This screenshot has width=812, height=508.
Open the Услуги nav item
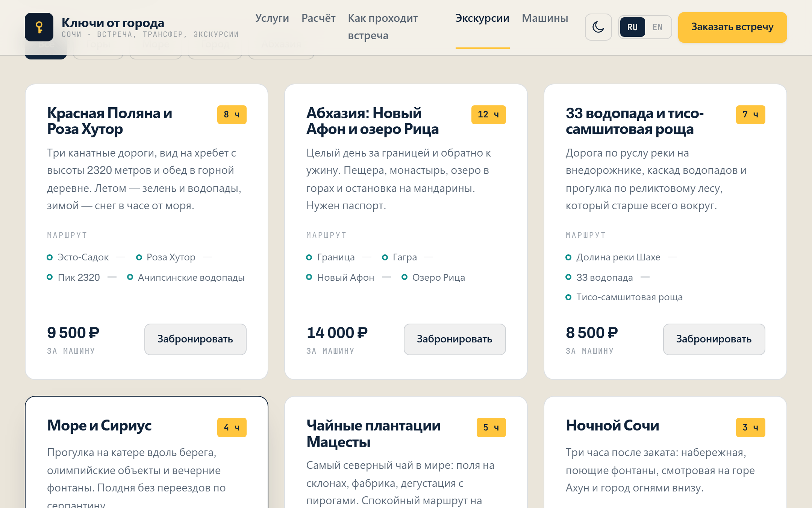pyautogui.click(x=272, y=18)
